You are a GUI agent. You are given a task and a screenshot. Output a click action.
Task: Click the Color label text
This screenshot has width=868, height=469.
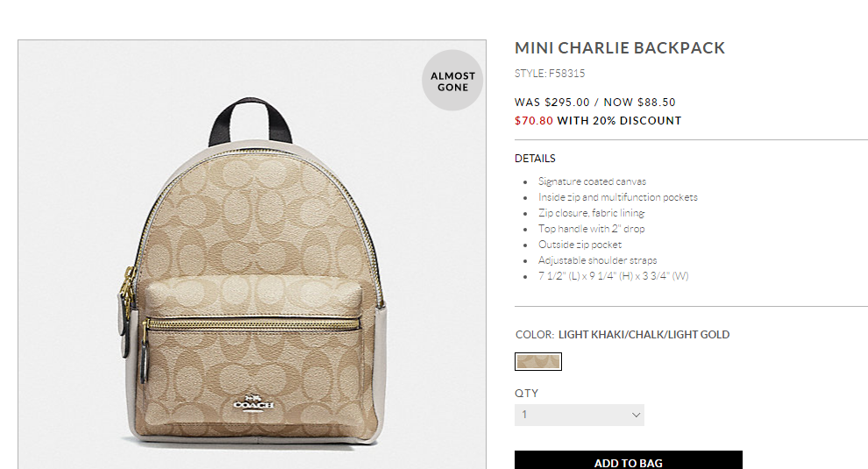tap(534, 335)
